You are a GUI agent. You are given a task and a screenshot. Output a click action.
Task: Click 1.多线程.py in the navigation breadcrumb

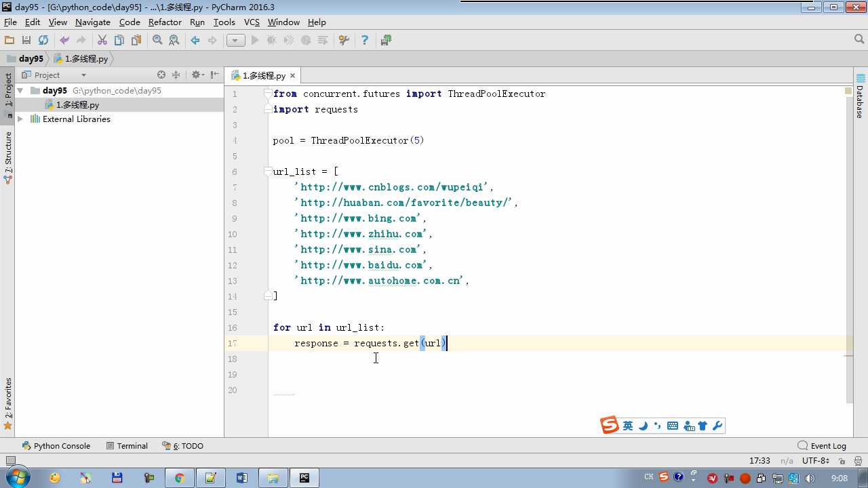coord(81,59)
